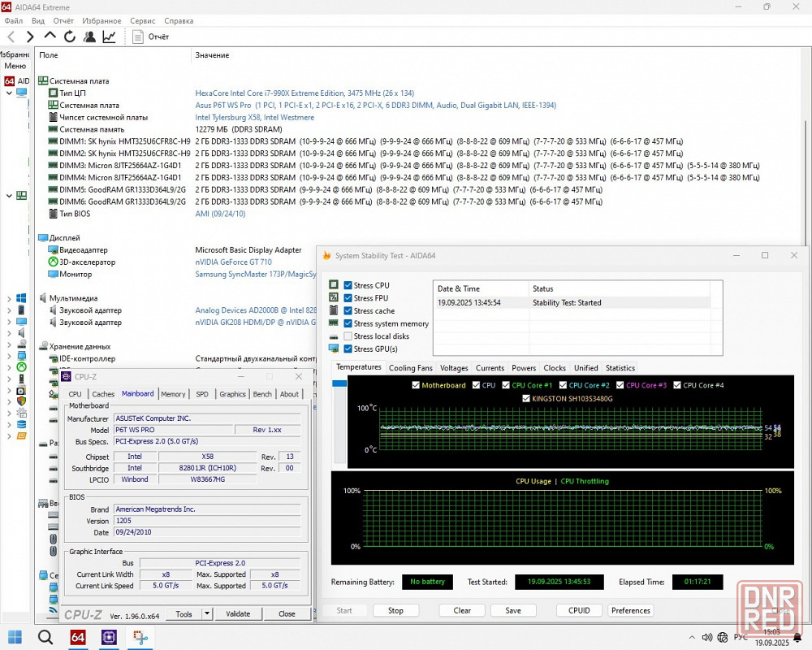
Task: Refresh the AIDA64 report page
Action: pyautogui.click(x=70, y=37)
